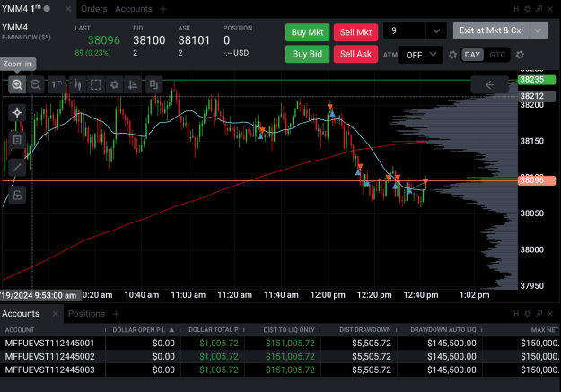Viewport: 561px width, 392px height.
Task: Expand the order quantity dropdown
Action: pos(436,30)
